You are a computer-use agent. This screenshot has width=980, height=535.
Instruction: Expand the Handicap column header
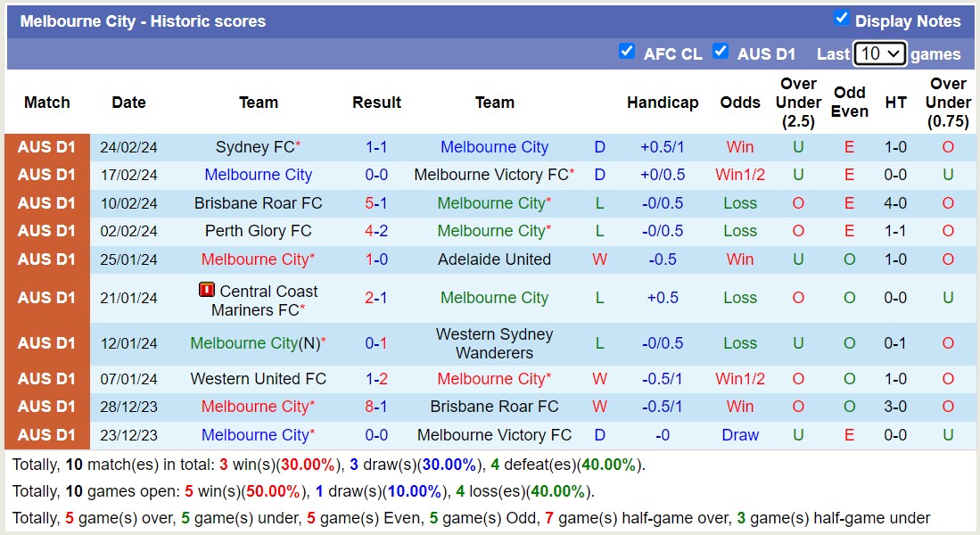pos(663,103)
